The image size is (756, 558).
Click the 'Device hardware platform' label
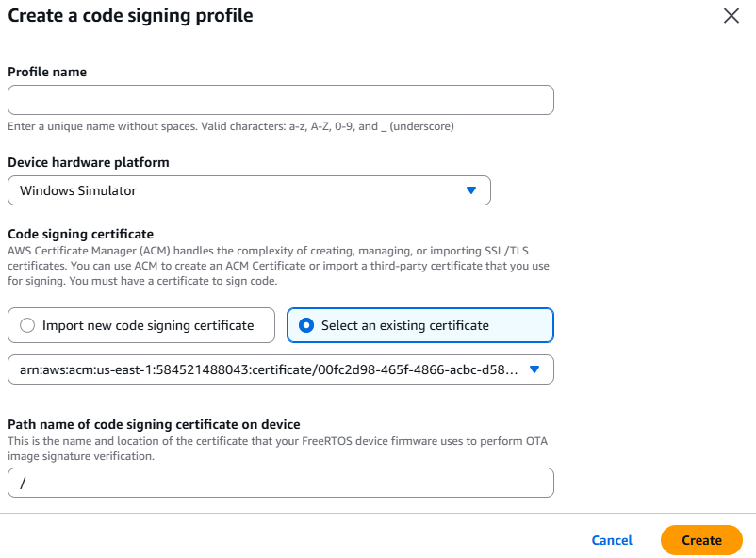point(89,162)
